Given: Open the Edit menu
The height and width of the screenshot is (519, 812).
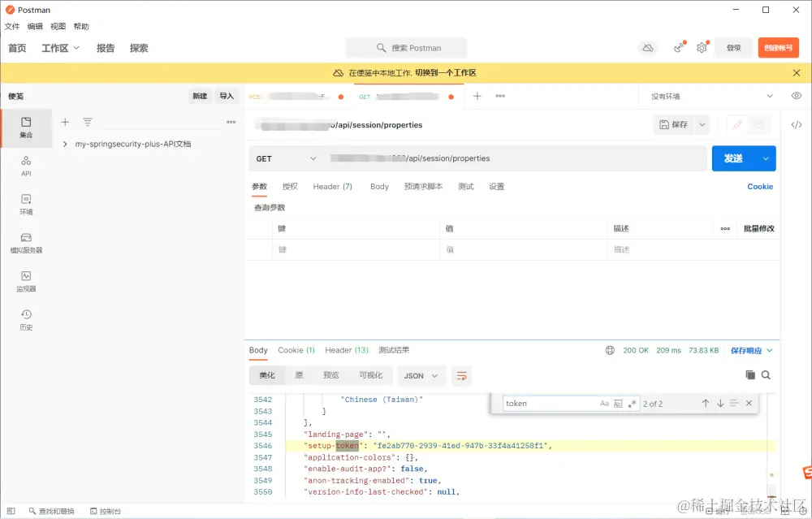Looking at the screenshot, I should (x=35, y=27).
